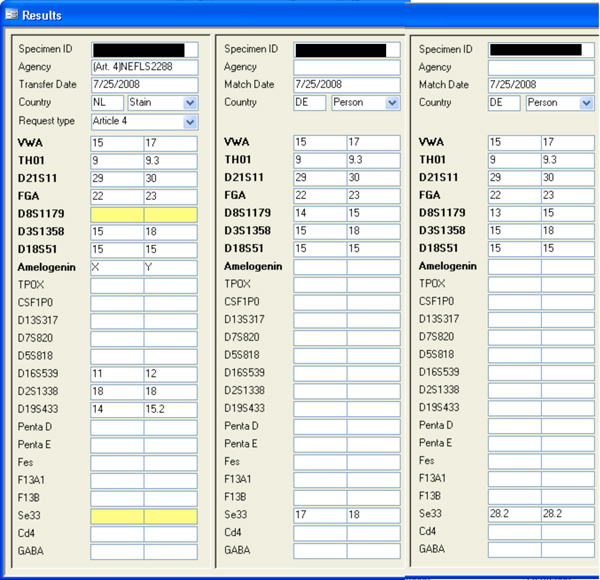Screen dimensions: 600x580
Task: Open the Person dropdown in the middle record
Action: 393,102
